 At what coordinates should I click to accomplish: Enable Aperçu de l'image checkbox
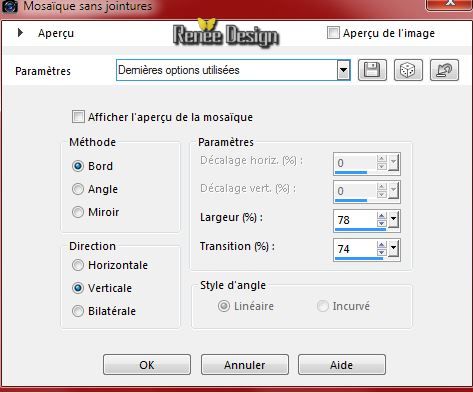pos(333,33)
